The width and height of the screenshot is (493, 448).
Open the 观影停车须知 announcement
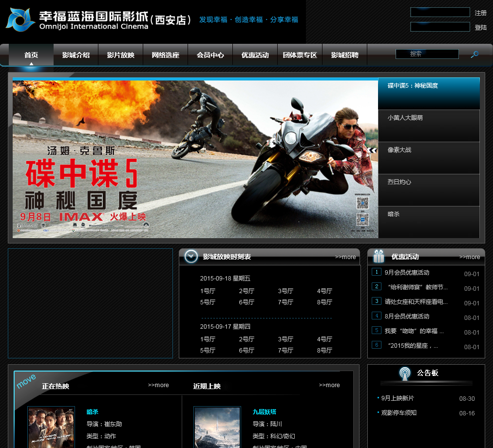pos(398,412)
